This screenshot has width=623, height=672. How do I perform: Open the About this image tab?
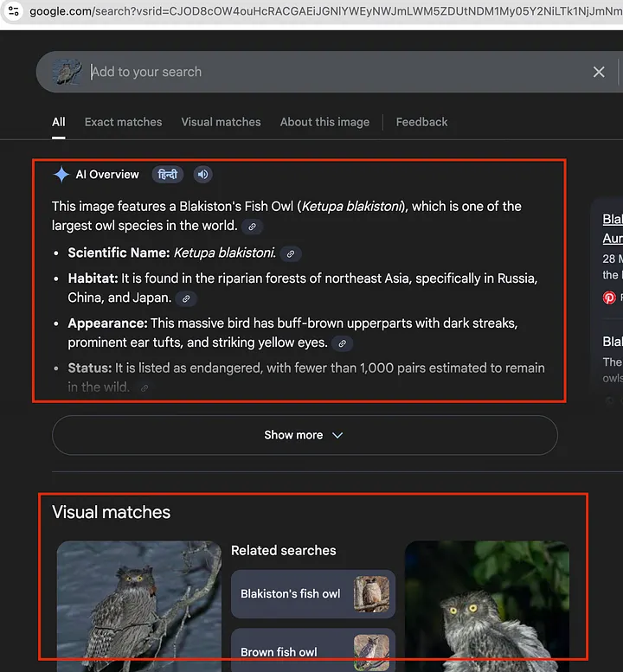[324, 122]
